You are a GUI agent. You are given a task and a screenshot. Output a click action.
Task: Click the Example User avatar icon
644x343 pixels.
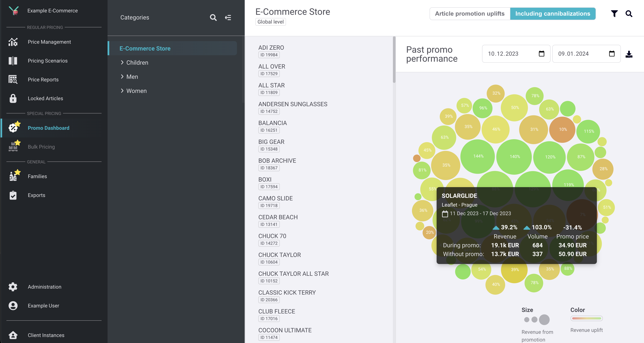click(13, 306)
